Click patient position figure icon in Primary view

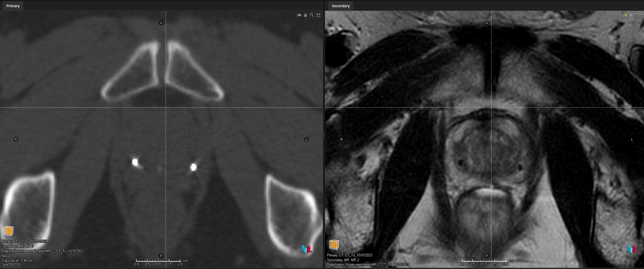coord(306,249)
